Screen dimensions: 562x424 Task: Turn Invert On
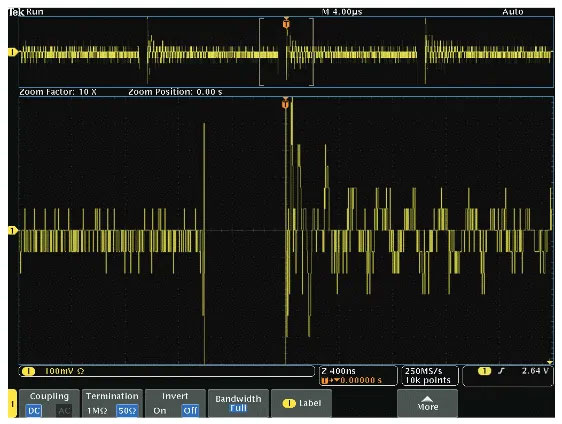[x=159, y=410]
